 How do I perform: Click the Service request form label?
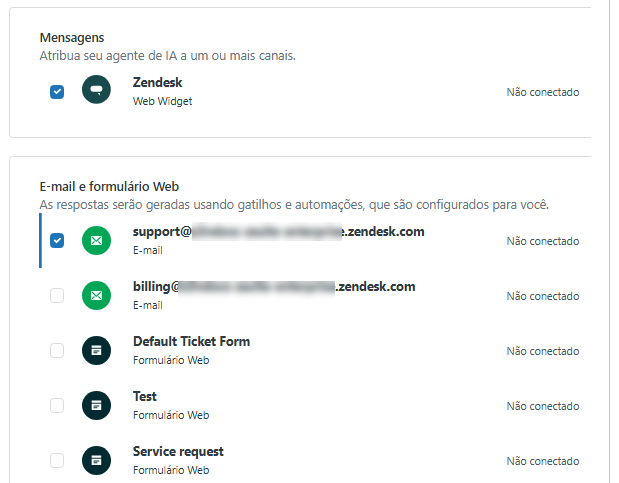pyautogui.click(x=178, y=452)
